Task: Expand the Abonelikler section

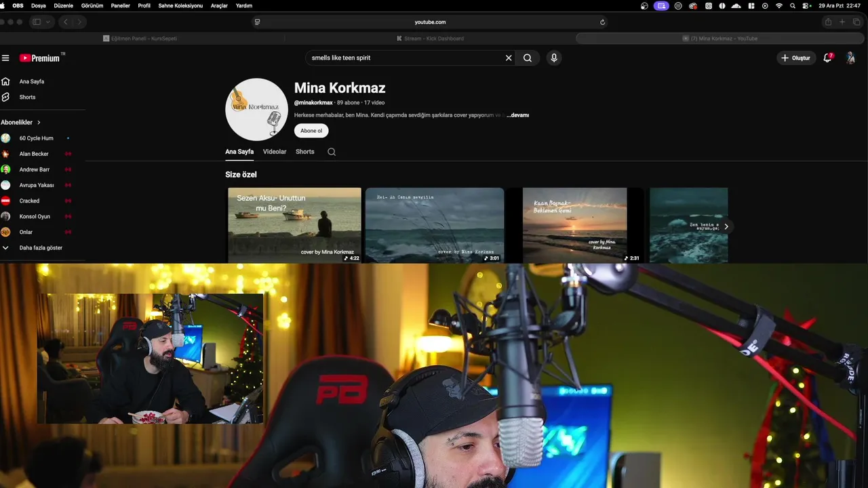Action: (x=21, y=123)
